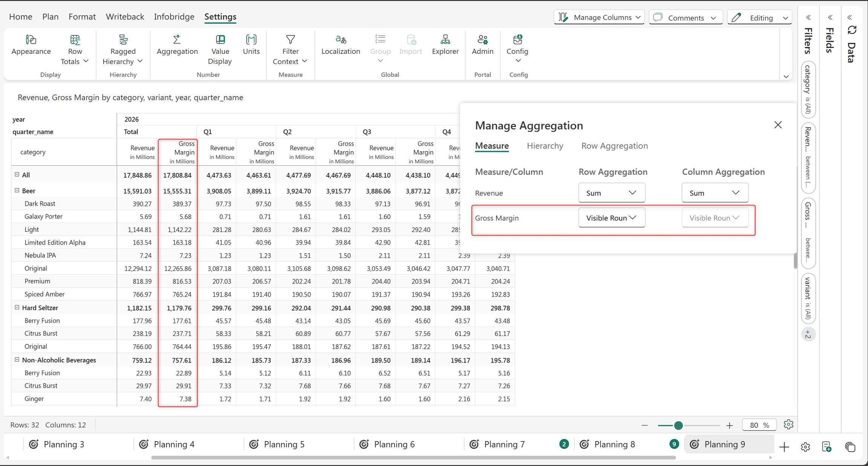Click the zoom slider handle
The image size is (868, 466).
coord(678,425)
